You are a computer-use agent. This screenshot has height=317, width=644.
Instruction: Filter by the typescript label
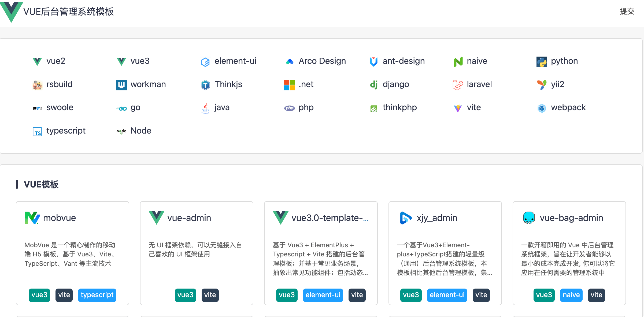click(66, 131)
